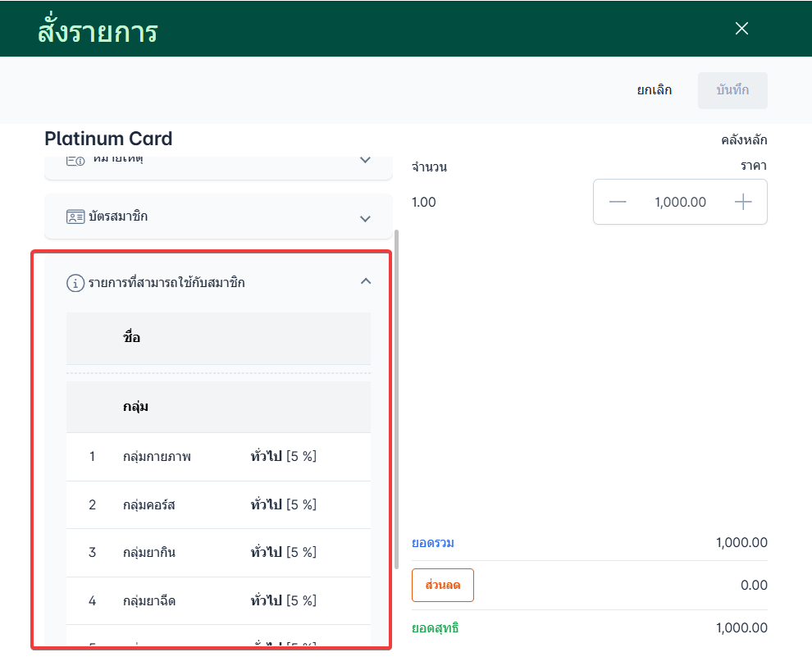
Task: Select the กลุ่มกายภาพ row
Action: [x=218, y=457]
